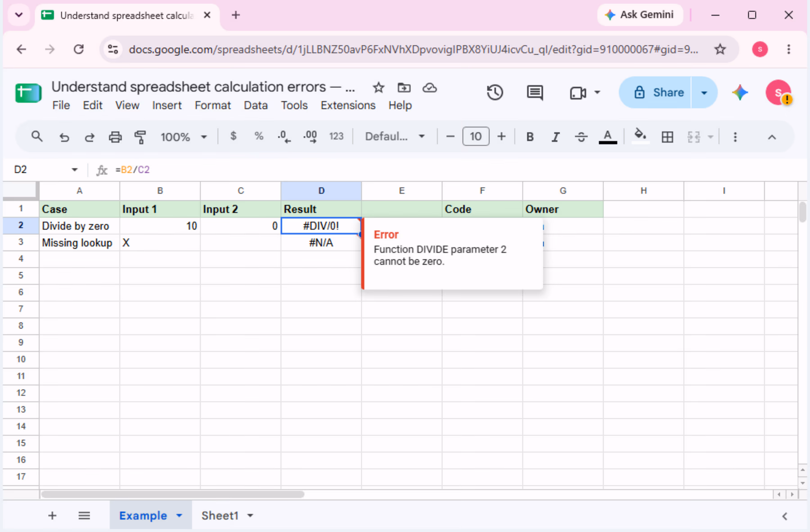Open the Google Sheets home icon

coord(28,93)
